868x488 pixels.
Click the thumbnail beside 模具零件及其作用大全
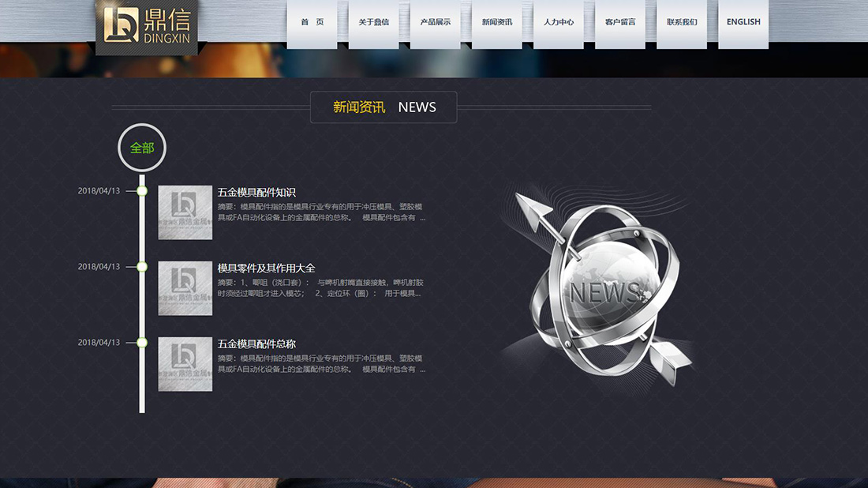point(185,288)
